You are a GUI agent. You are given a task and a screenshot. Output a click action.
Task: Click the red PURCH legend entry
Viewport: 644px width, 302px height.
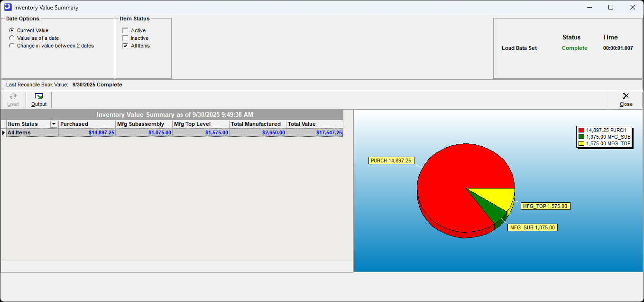point(604,130)
